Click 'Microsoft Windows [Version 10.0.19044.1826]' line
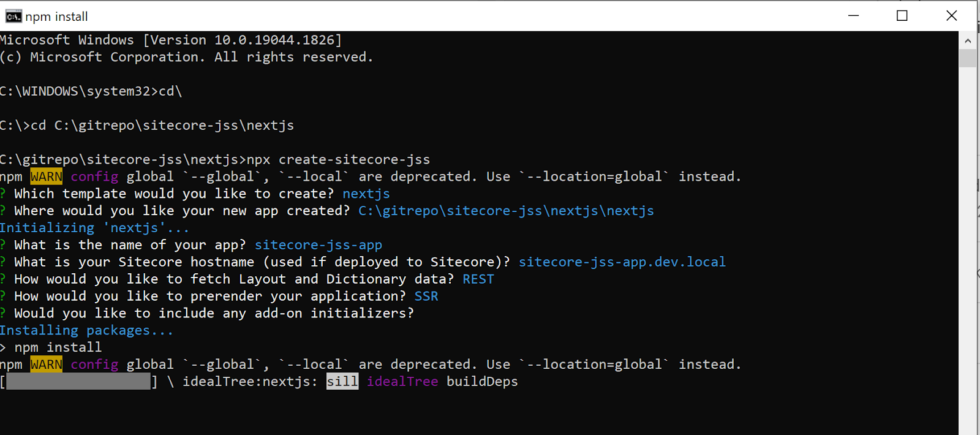Image resolution: width=980 pixels, height=435 pixels. (x=171, y=40)
